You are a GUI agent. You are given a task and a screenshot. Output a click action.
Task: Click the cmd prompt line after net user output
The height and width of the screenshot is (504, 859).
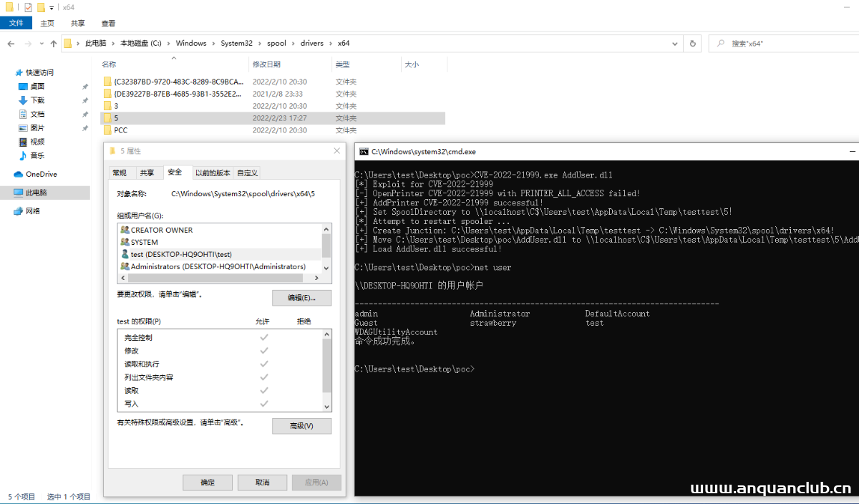coord(414,369)
